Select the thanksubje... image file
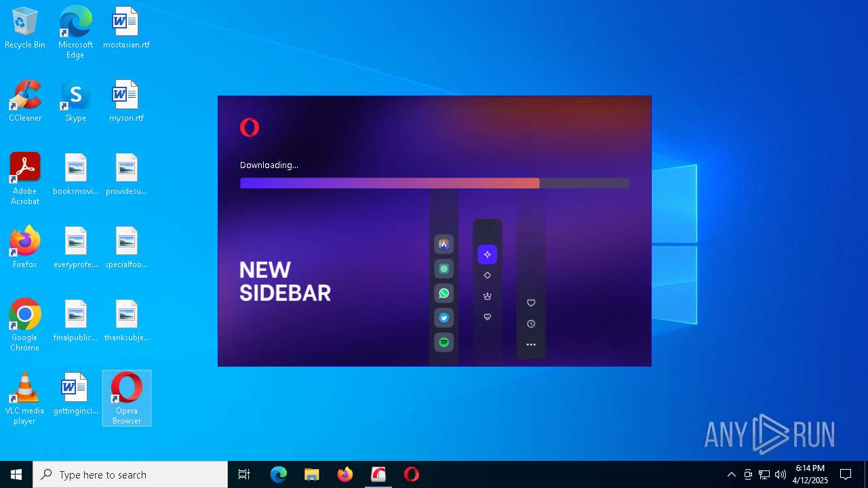Viewport: 868px width, 488px height. [x=126, y=321]
